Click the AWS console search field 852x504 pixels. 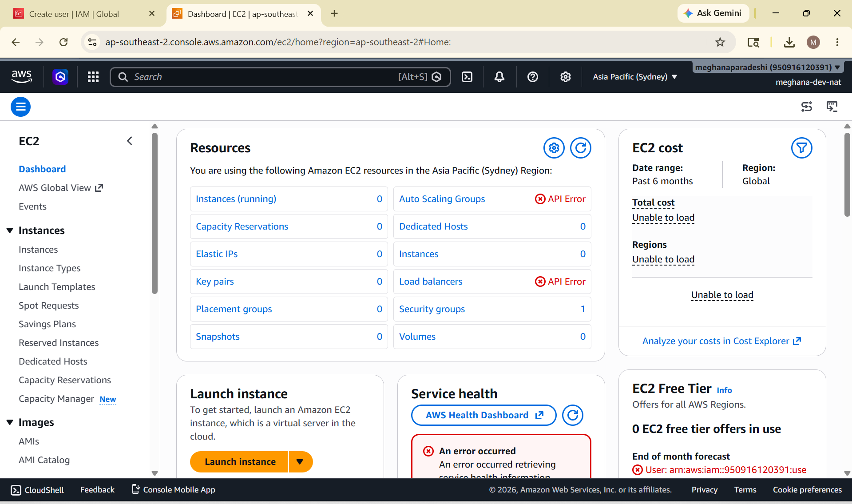[x=280, y=77]
